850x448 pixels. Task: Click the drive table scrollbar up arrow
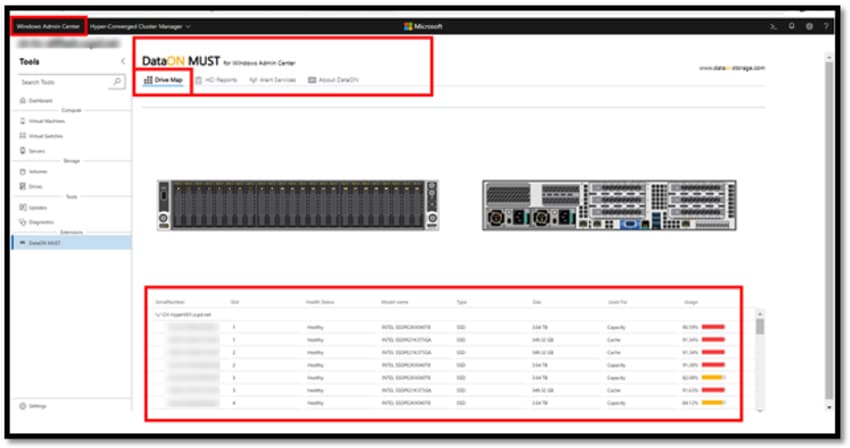[759, 314]
